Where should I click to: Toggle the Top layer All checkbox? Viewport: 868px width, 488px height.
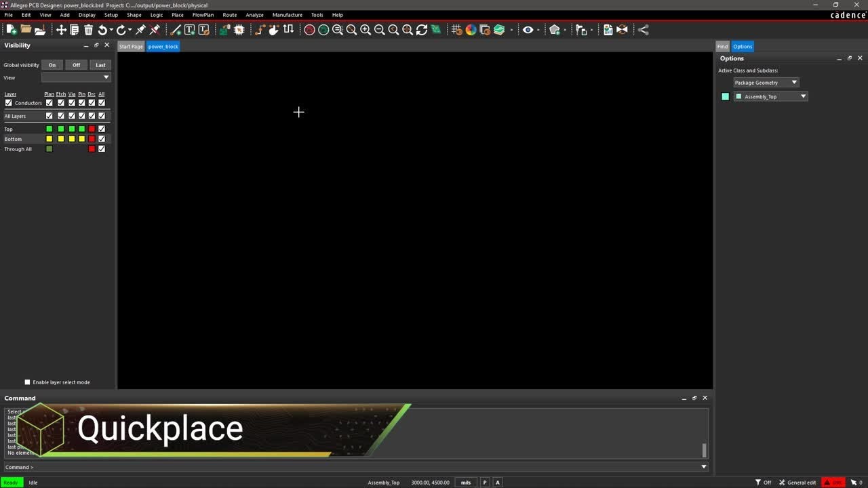pos(102,129)
